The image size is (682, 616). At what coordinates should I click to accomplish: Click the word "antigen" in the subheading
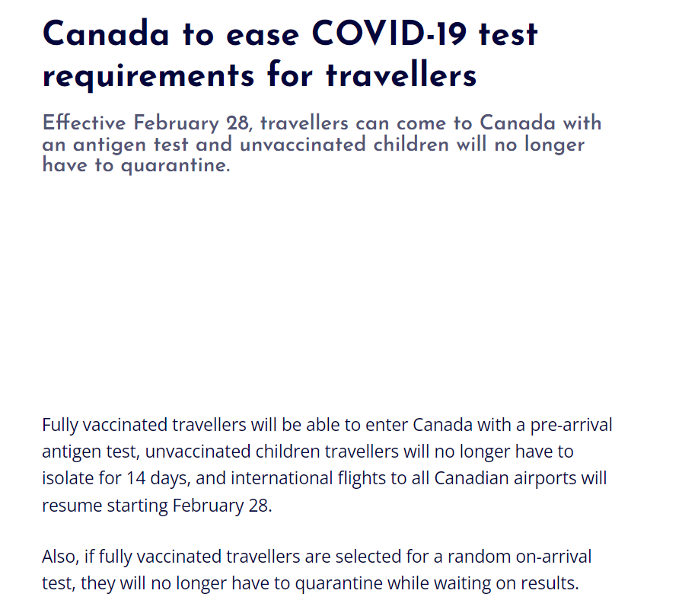tap(110, 145)
